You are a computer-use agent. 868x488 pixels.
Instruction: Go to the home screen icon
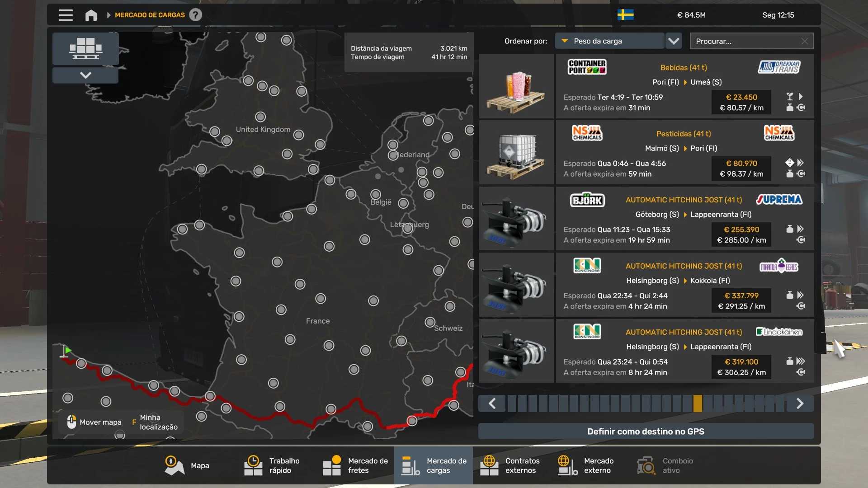pyautogui.click(x=91, y=15)
